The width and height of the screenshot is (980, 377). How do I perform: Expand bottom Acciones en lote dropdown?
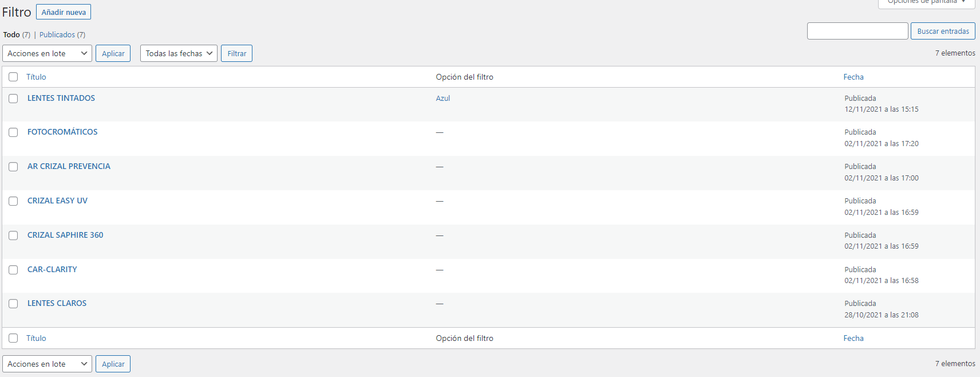pos(47,364)
